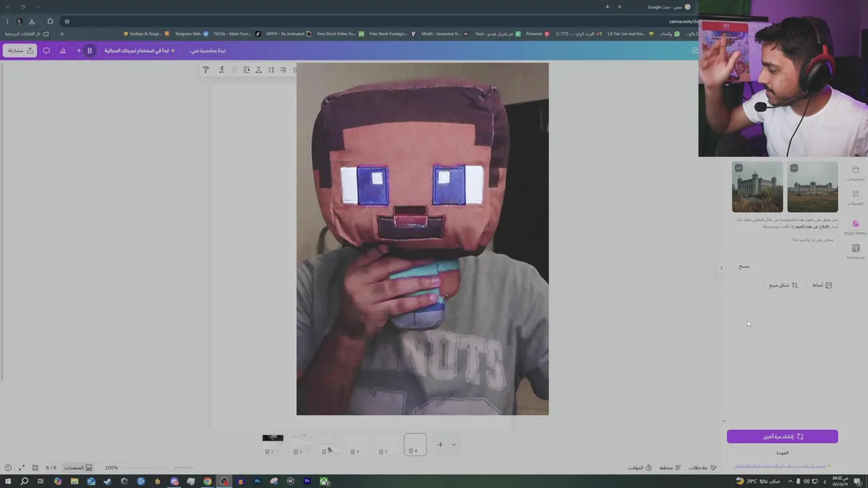
Task: Open the Apps grid sidebar icon
Action: pyautogui.click(x=855, y=197)
